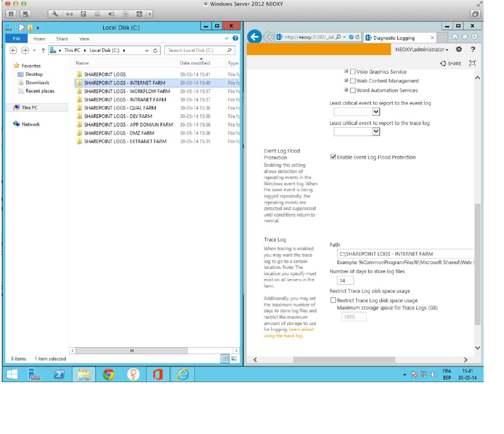The height and width of the screenshot is (434, 504).
Task: Pause the virtual machine in the VM toolbar
Action: point(11,14)
